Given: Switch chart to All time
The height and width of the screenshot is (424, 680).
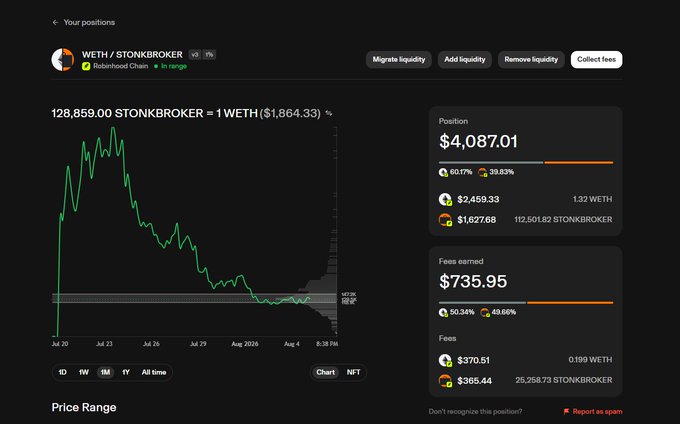Looking at the screenshot, I should pyautogui.click(x=154, y=372).
